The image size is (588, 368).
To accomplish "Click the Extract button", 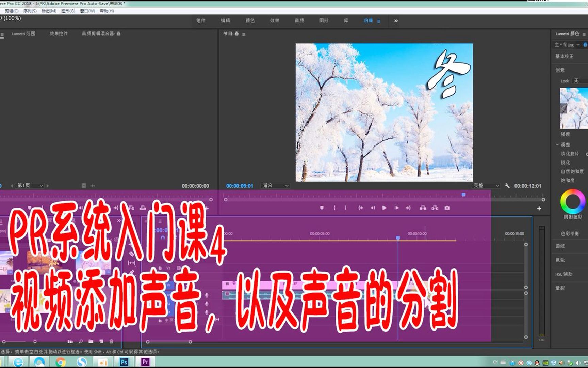I will coord(435,208).
